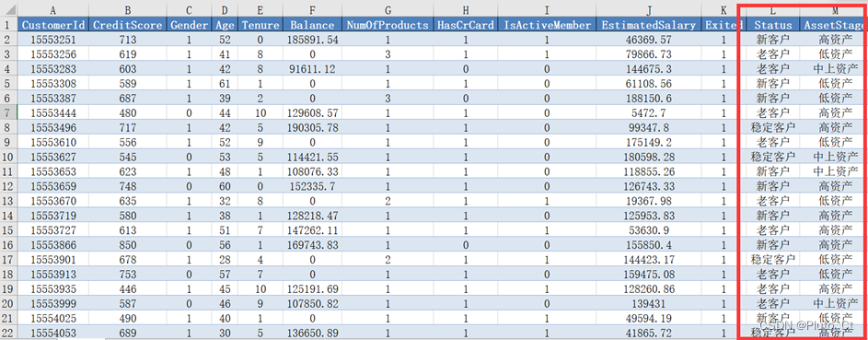Select cell with CustomerId 15553866
This screenshot has width=868, height=340.
(53, 245)
